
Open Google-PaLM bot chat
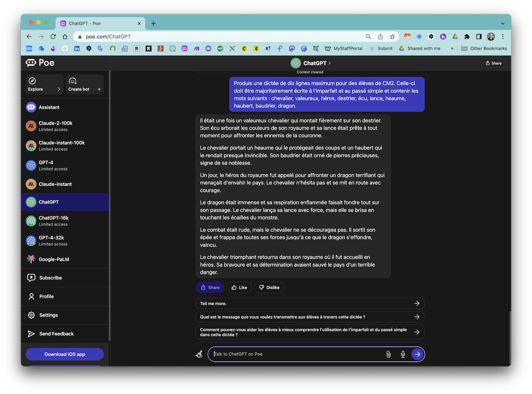65,259
